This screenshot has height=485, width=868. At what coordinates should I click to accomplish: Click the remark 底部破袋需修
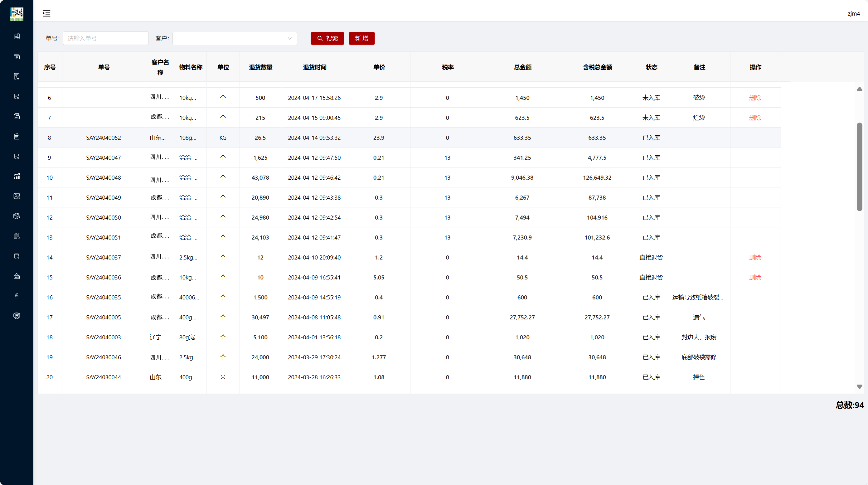click(699, 357)
